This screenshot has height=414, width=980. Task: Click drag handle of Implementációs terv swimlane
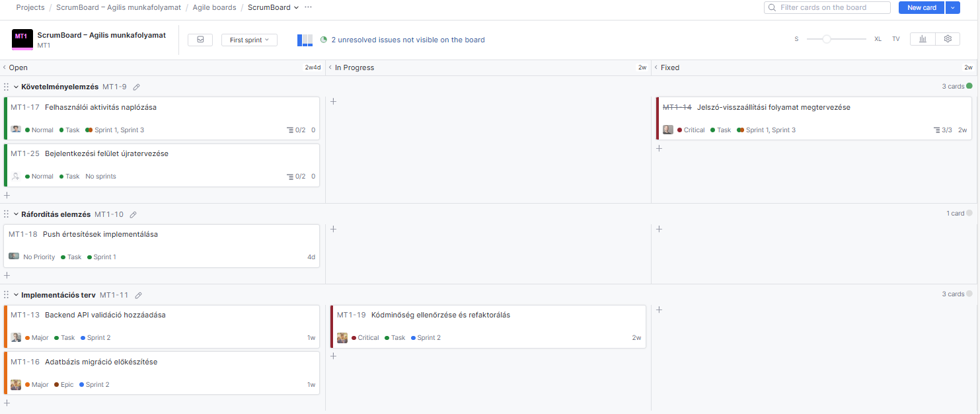coord(7,295)
